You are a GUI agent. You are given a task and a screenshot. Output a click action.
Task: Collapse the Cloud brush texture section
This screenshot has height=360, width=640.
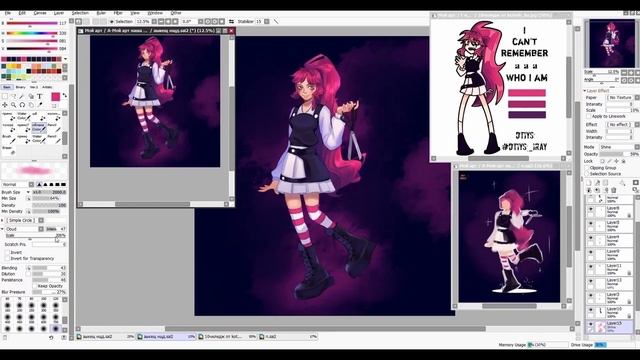pyautogui.click(x=2, y=229)
